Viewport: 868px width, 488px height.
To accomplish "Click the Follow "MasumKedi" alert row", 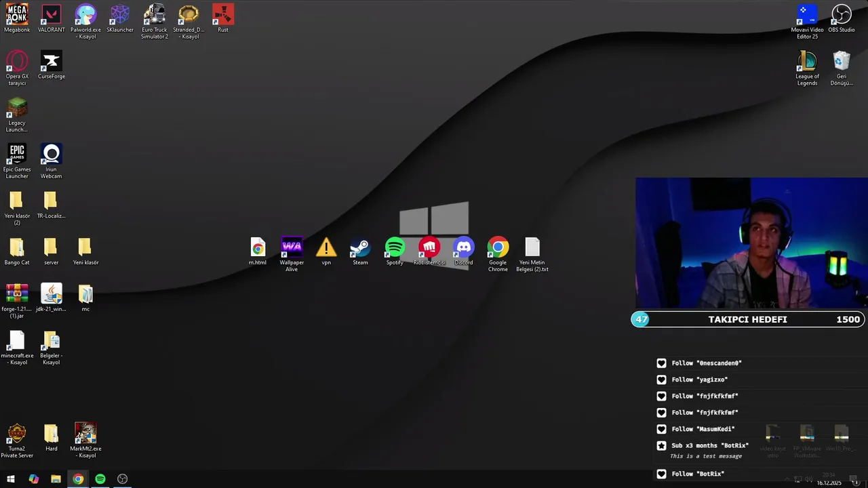I will 696,429.
